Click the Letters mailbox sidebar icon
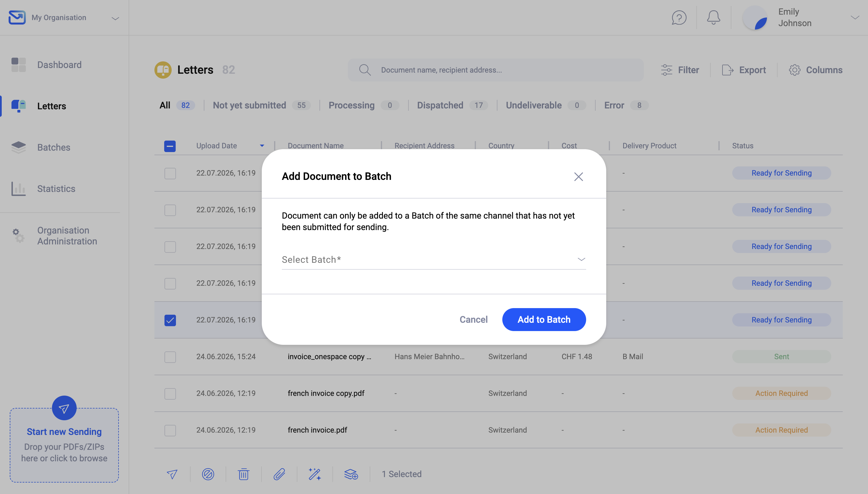This screenshot has height=494, width=868. [19, 106]
